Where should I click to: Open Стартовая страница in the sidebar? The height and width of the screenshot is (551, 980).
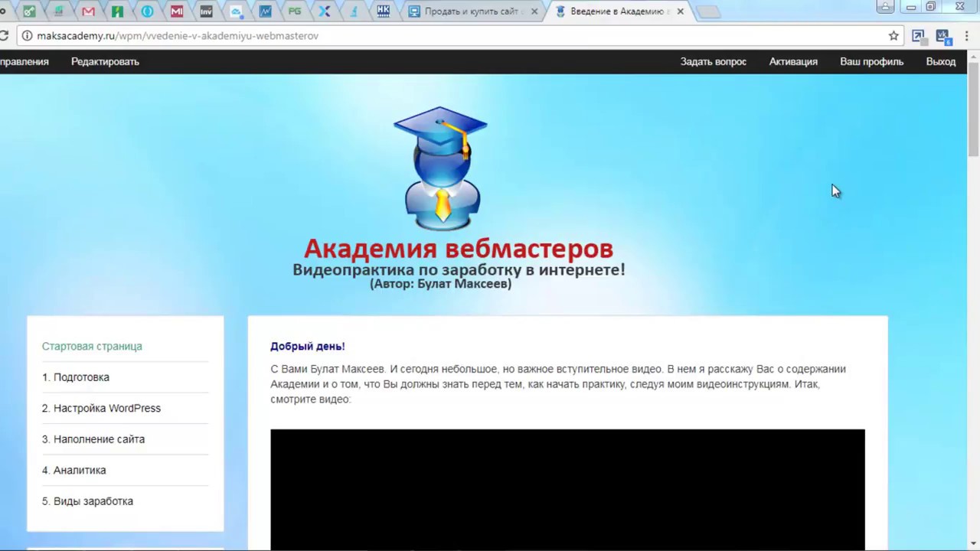[x=92, y=347]
